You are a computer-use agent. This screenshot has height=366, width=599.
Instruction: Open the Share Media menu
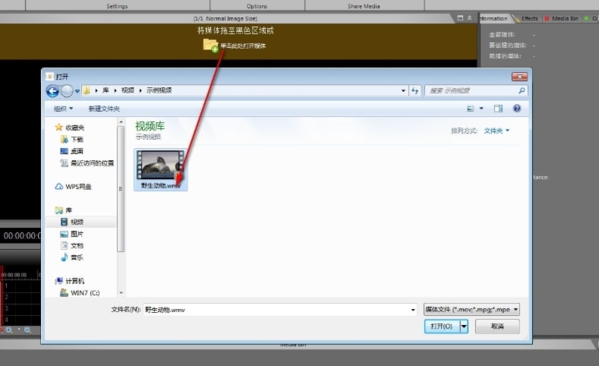(364, 6)
